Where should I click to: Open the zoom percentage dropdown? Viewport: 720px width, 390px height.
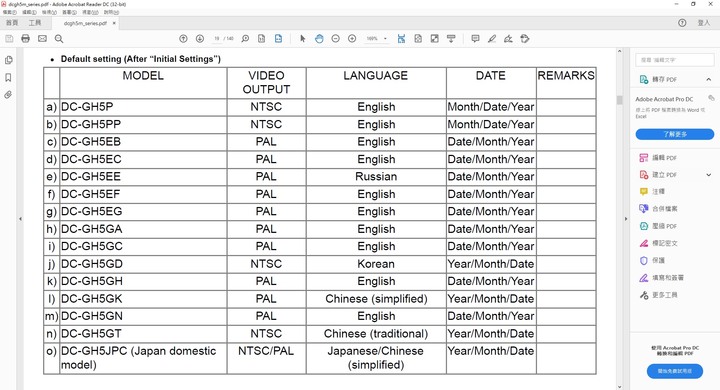385,39
